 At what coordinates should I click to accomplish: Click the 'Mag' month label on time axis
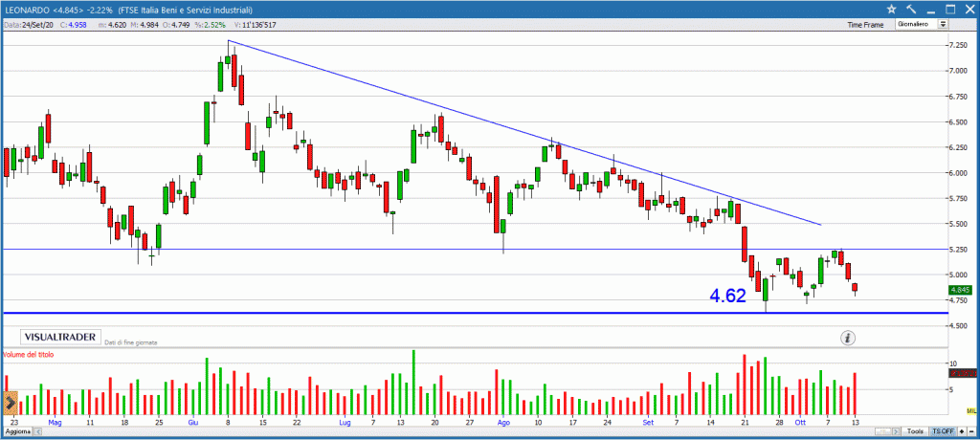coord(55,423)
